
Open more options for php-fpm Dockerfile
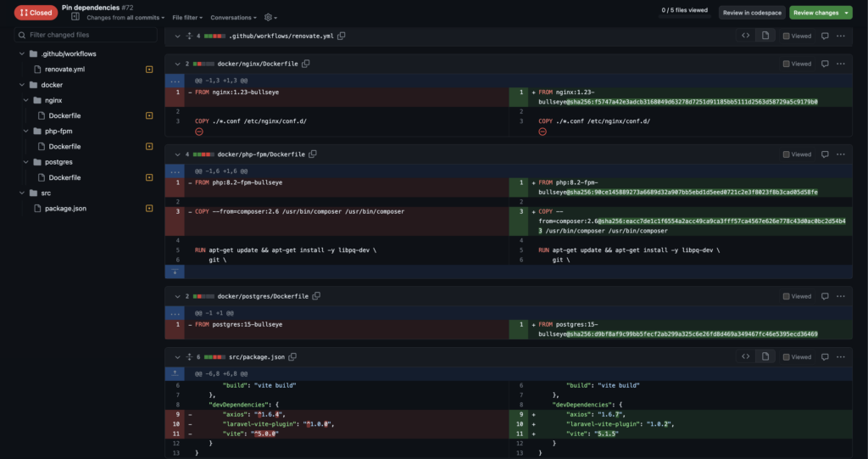[841, 154]
